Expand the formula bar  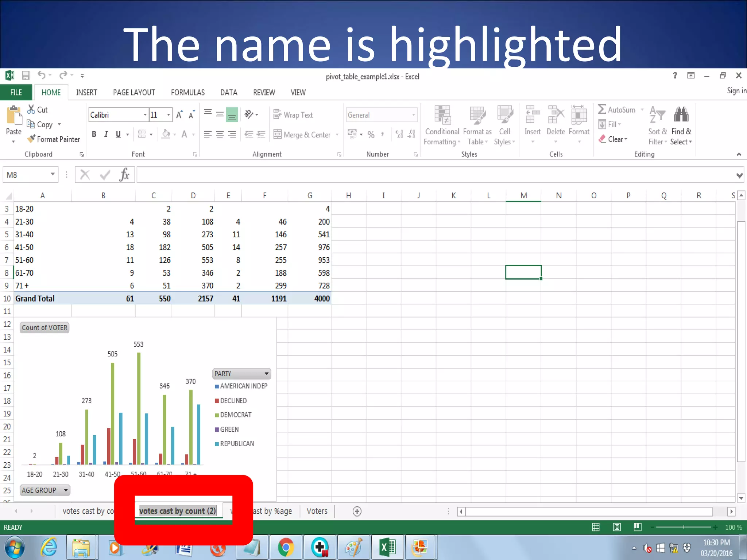739,175
